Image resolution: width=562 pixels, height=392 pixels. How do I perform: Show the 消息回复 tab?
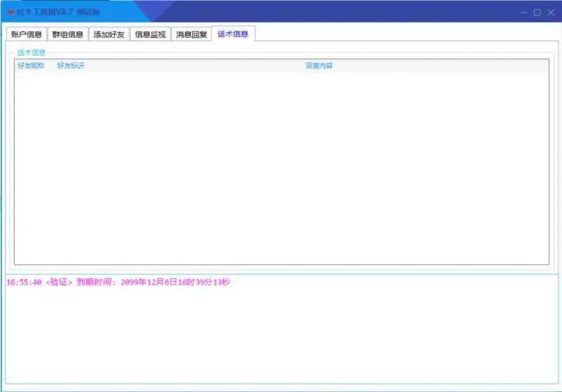pos(191,34)
